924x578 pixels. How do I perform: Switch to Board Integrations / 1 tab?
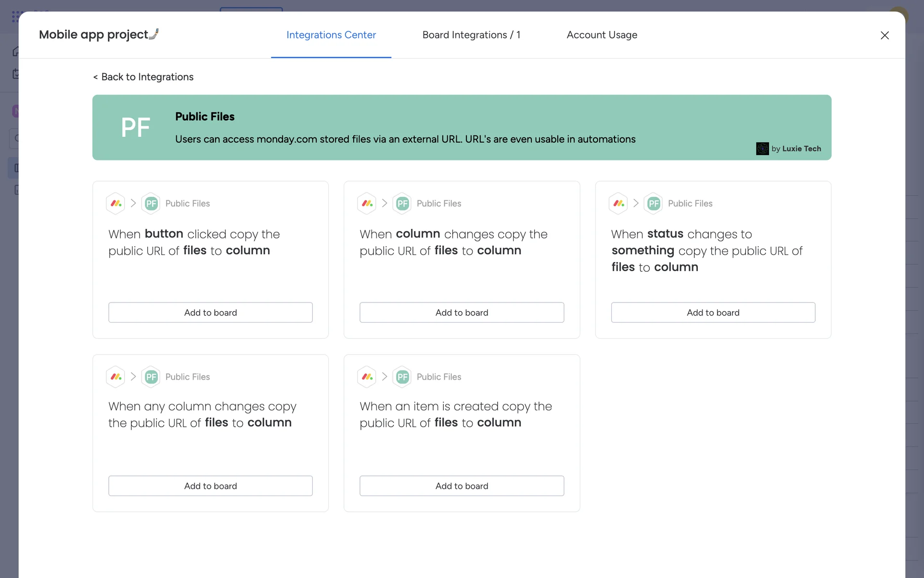coord(471,35)
